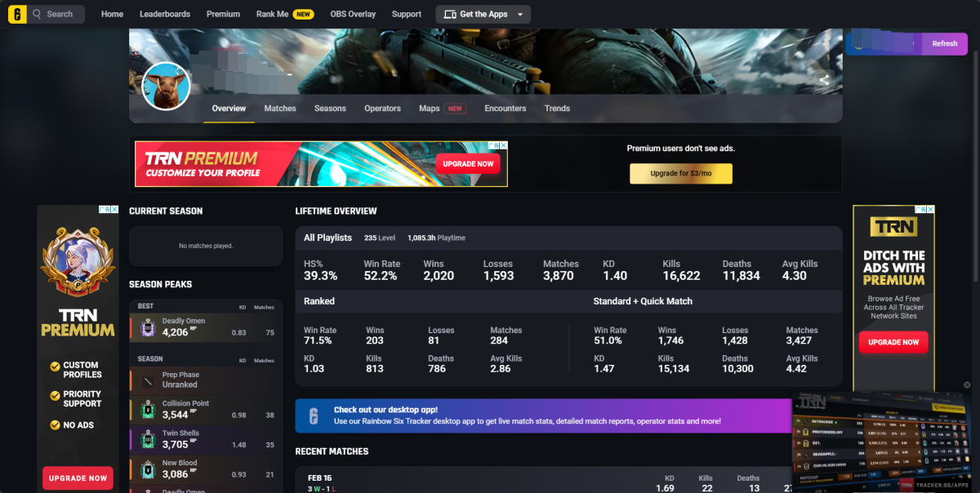Click the 1,085.3h Playtime value
The height and width of the screenshot is (493, 980).
tap(436, 238)
